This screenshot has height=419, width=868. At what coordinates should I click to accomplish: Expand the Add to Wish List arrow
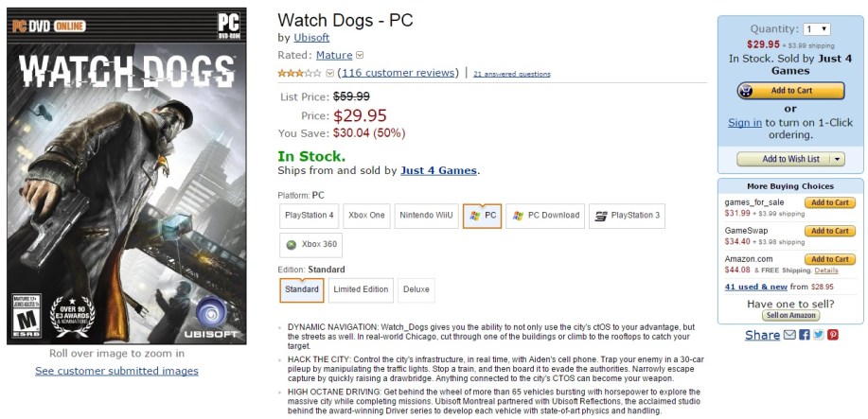(x=838, y=159)
